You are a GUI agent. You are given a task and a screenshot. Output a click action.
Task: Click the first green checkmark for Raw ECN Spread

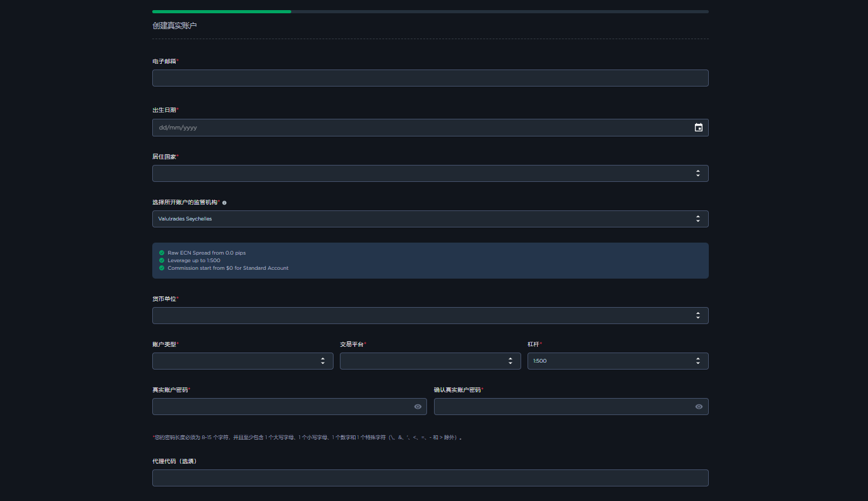tap(162, 253)
